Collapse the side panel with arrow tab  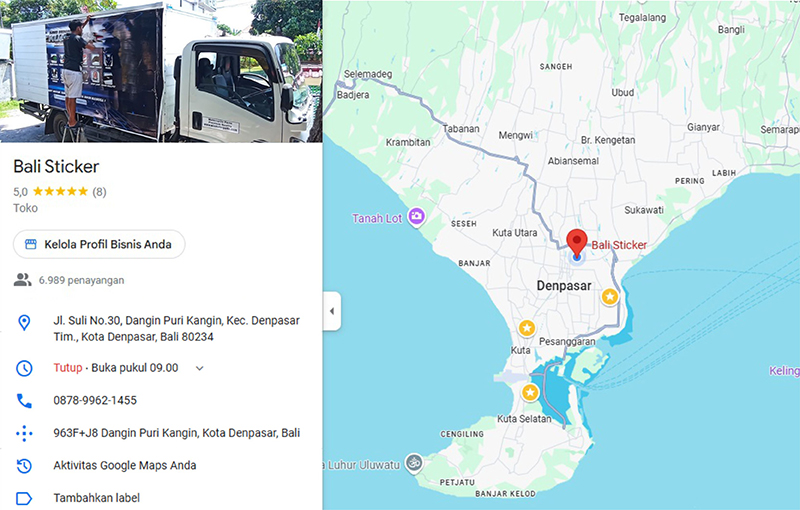332,311
